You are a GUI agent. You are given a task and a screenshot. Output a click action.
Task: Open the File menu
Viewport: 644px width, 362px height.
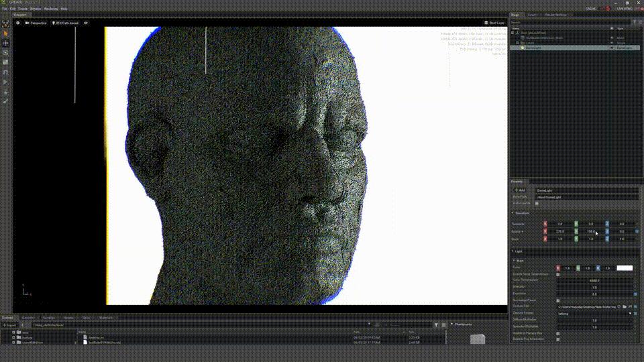[5, 9]
